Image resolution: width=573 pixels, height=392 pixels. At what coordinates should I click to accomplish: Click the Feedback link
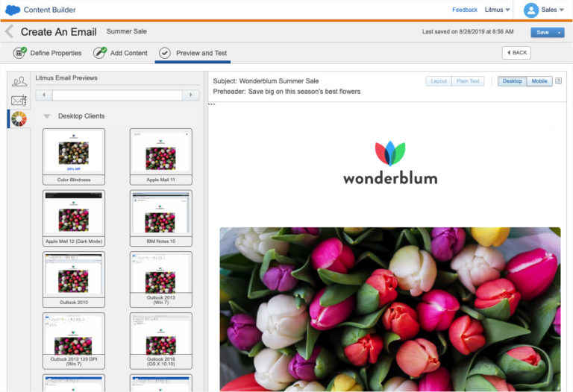465,10
